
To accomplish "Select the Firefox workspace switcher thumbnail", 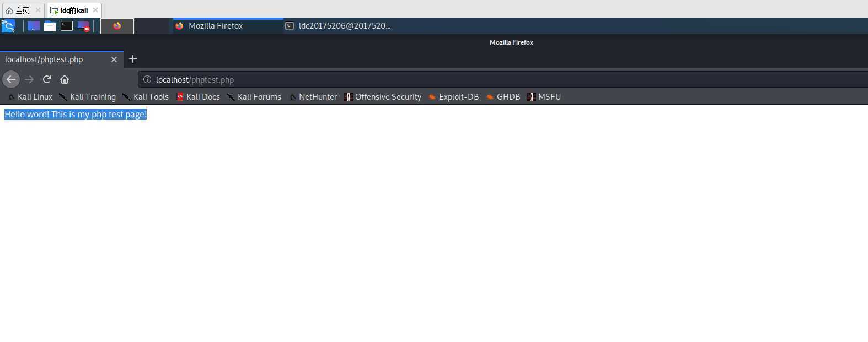I will tap(117, 26).
